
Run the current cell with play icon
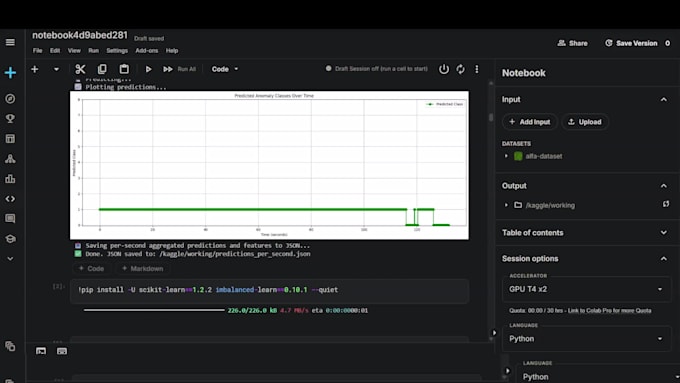coord(148,69)
